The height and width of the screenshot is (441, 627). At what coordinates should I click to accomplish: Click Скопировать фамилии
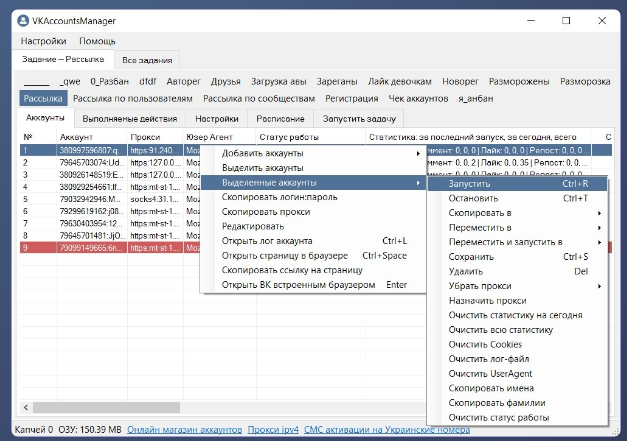click(517, 403)
